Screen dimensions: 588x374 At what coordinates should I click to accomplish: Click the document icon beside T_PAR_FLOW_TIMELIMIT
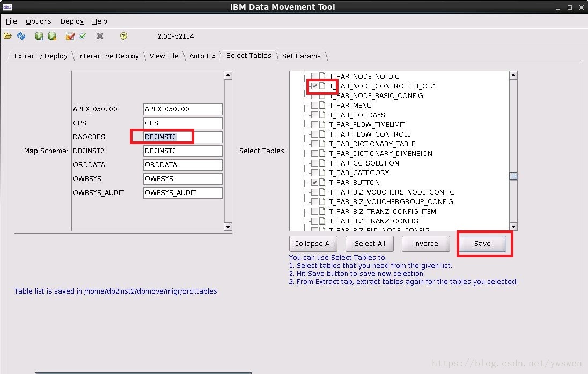pos(322,125)
